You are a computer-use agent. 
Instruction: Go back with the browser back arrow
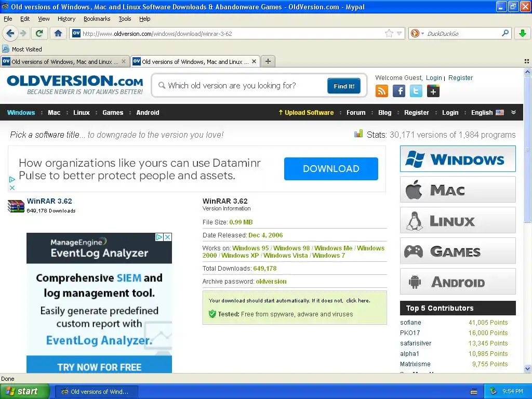click(10, 33)
